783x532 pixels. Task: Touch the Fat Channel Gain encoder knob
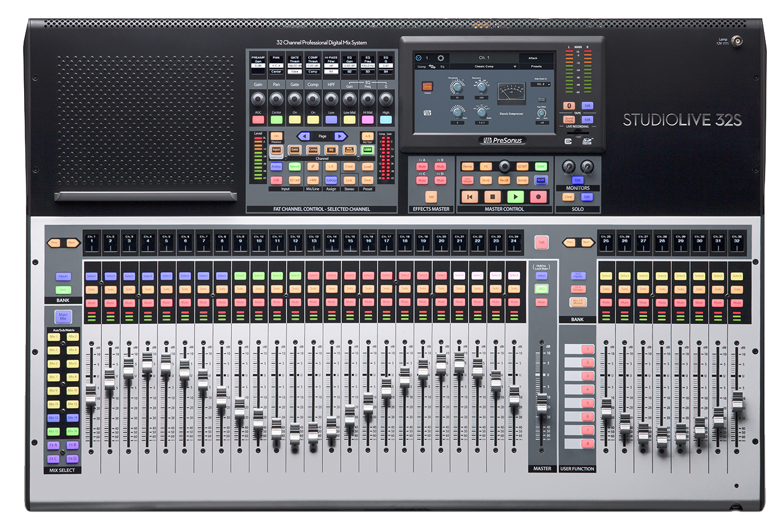258,99
